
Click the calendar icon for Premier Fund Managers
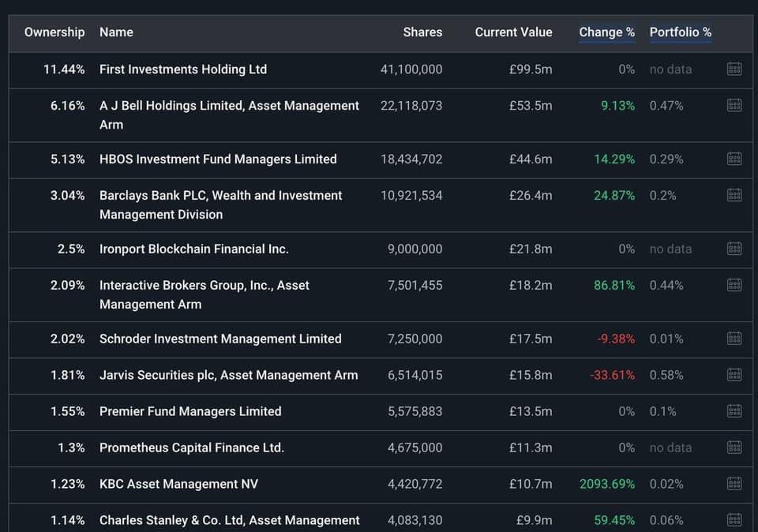[x=734, y=410]
